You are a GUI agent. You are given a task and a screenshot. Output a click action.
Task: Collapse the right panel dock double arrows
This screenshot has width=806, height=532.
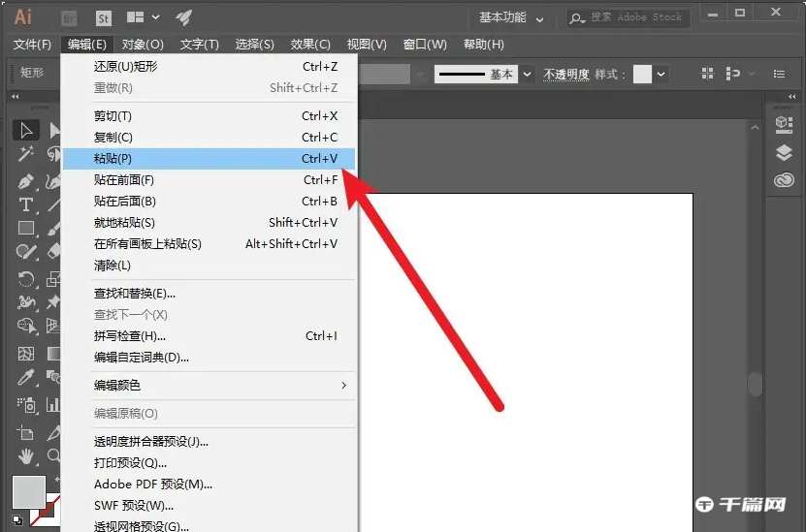tap(792, 96)
